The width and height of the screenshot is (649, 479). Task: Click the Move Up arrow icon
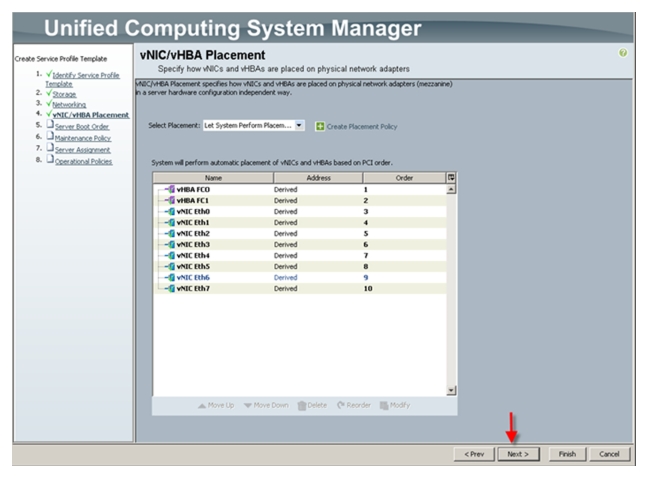(202, 406)
